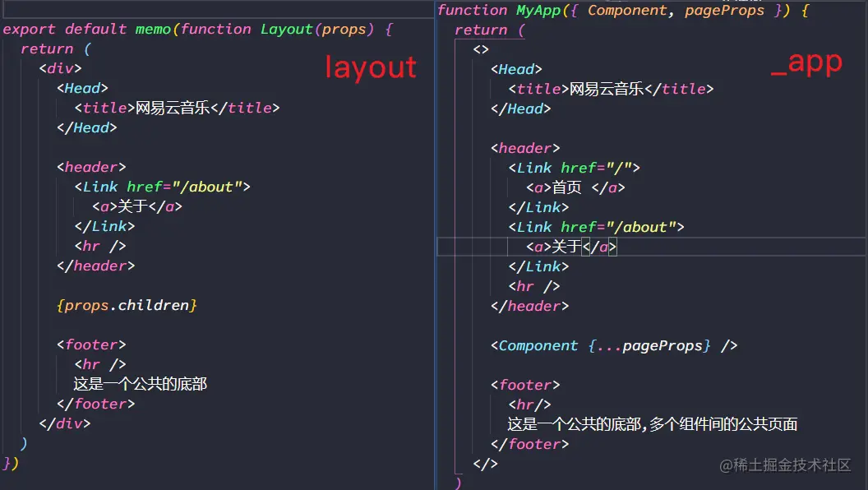Click '<a>关于</a>' in the Layout pane
Screen dimensions: 868x490
click(137, 206)
